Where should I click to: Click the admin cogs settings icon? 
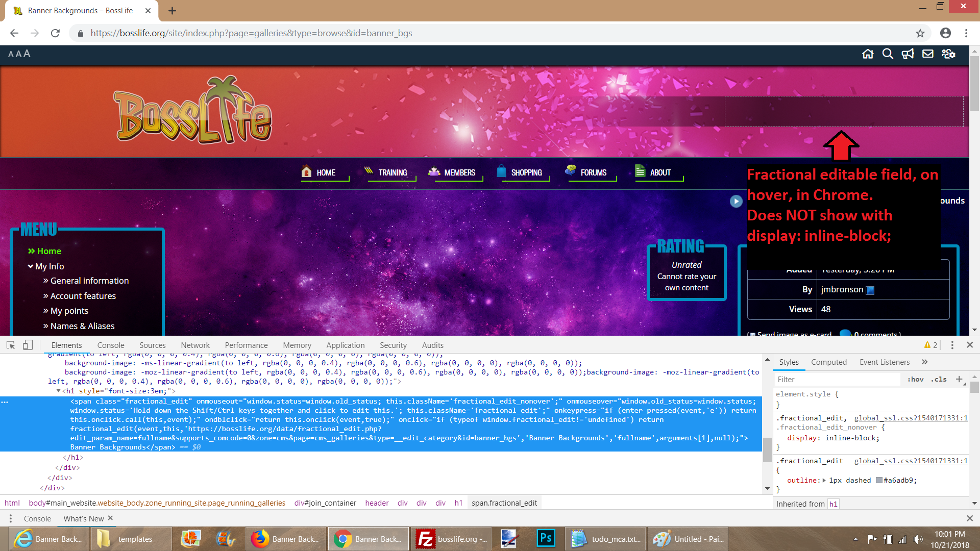pyautogui.click(x=948, y=54)
